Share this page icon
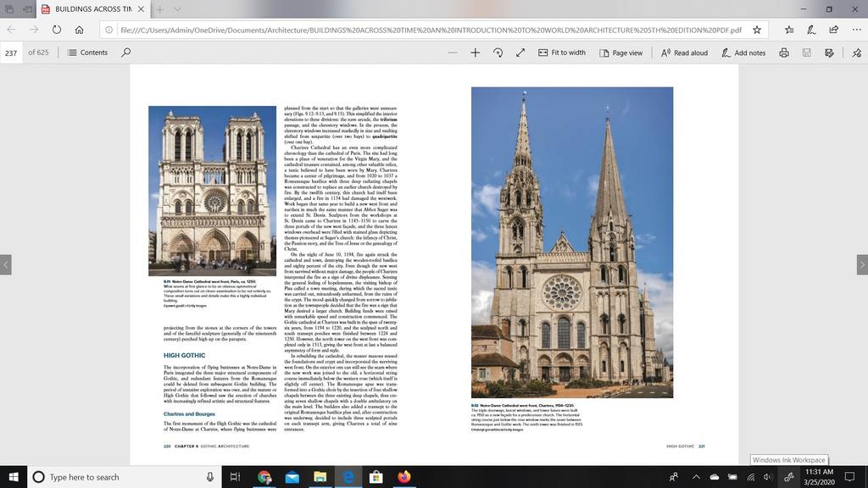Screen dimensions: 868x488 pyautogui.click(x=834, y=30)
